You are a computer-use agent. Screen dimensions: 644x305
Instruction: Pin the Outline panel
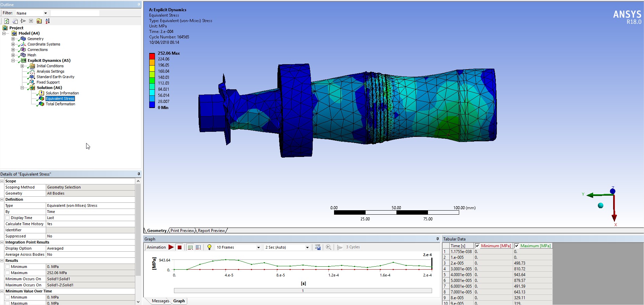[139, 4]
